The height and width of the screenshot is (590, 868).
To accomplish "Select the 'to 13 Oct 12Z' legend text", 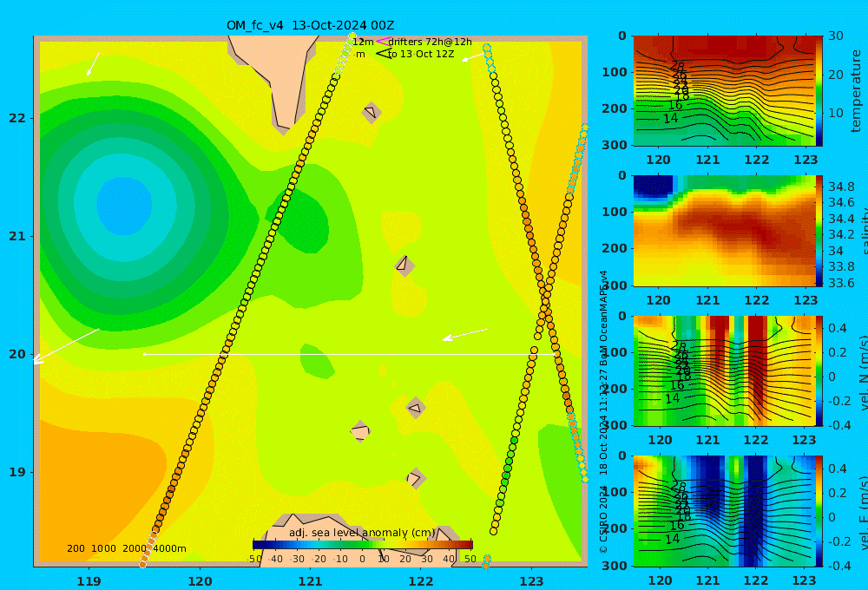I will click(421, 55).
